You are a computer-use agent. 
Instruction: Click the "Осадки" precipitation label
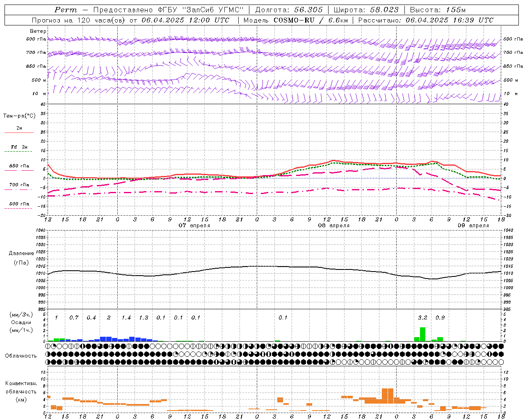pyautogui.click(x=21, y=322)
